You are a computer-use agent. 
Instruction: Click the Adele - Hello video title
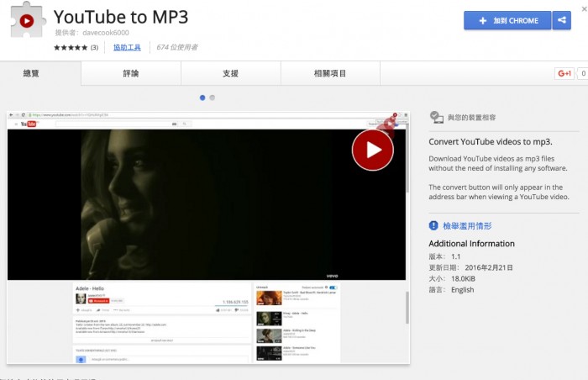pyautogui.click(x=90, y=288)
